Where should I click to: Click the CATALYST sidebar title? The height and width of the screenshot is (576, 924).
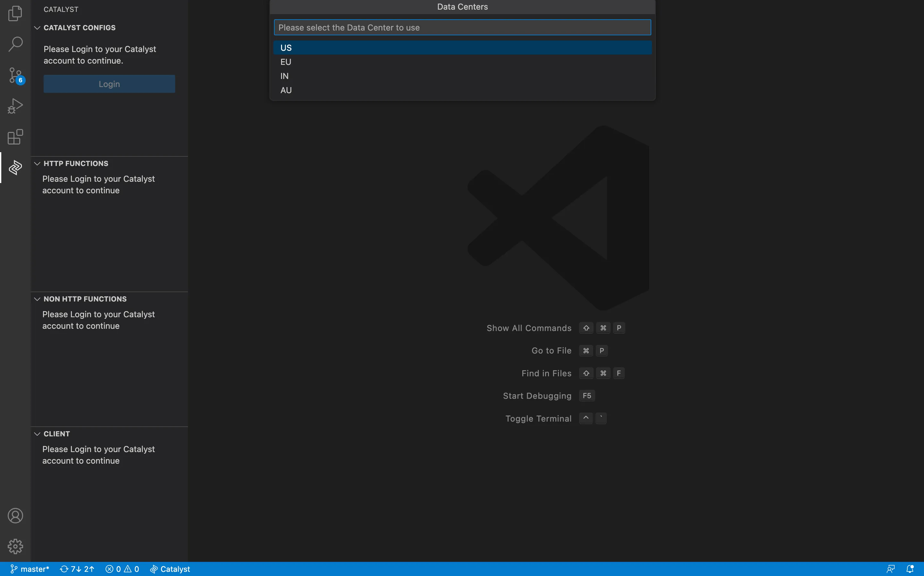[61, 9]
